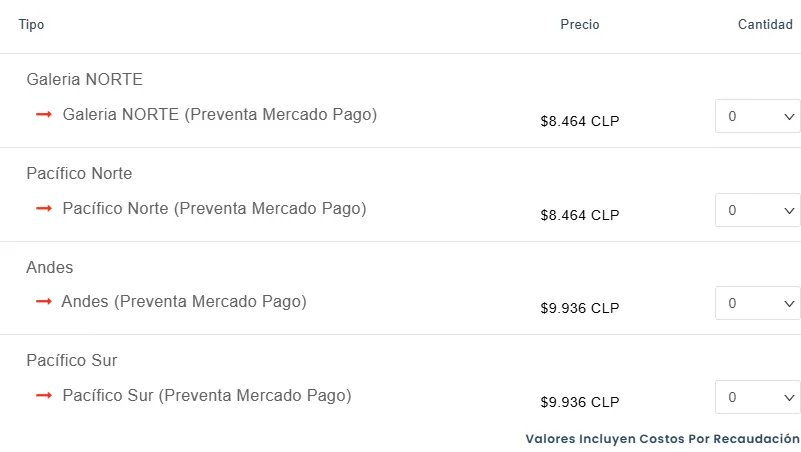Select Pacífico Norte (Preventa Mercado Pago) text
Screen dimensions: 801x452
point(214,209)
